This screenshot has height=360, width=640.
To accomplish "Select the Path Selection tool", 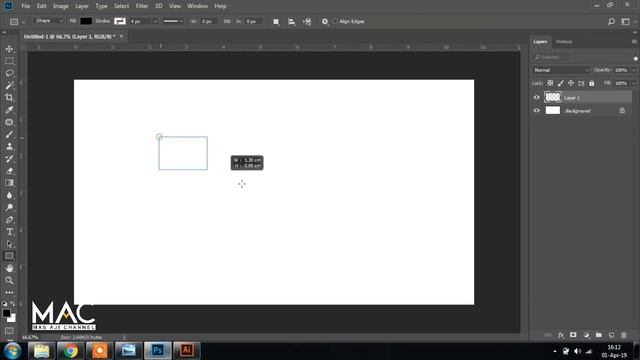I will coord(9,244).
